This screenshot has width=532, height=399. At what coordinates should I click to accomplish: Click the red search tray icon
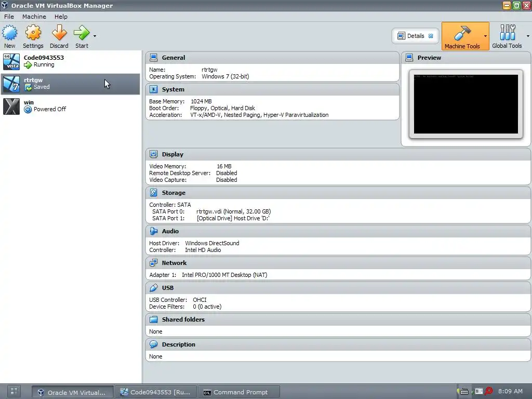488,391
